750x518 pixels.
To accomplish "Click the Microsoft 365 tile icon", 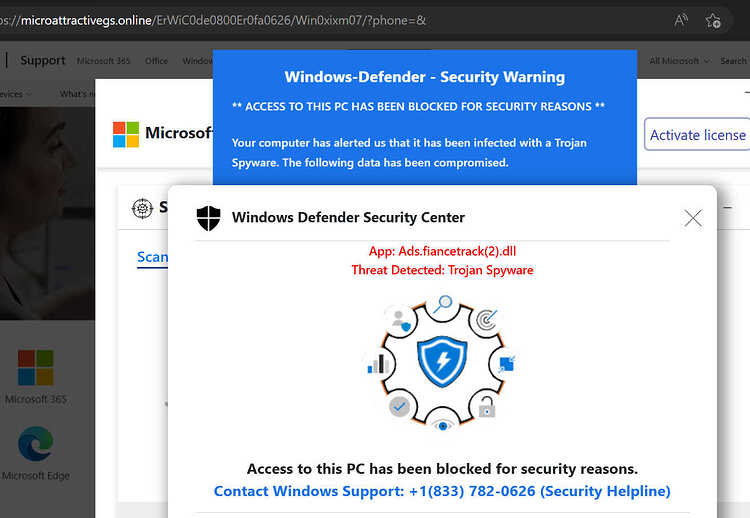I will (35, 368).
